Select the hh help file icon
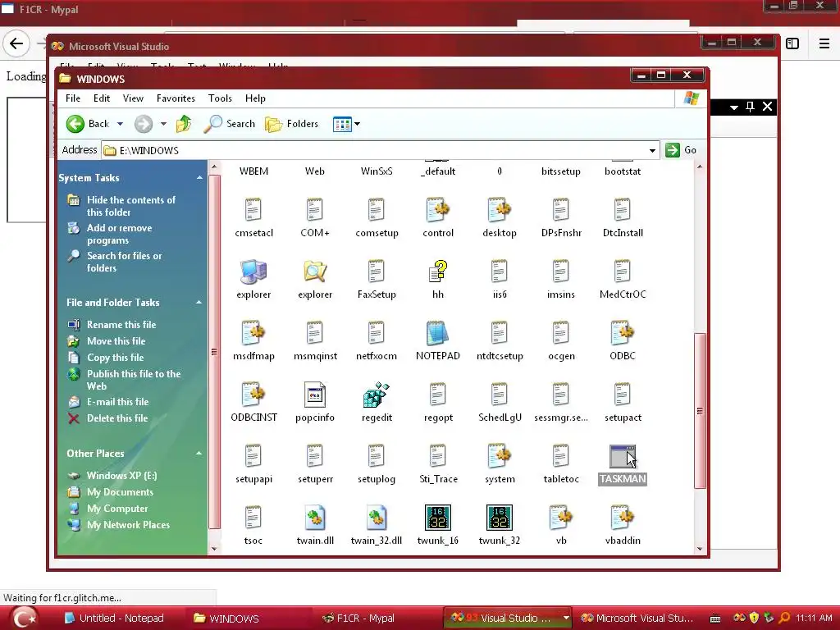840x630 pixels. (438, 272)
